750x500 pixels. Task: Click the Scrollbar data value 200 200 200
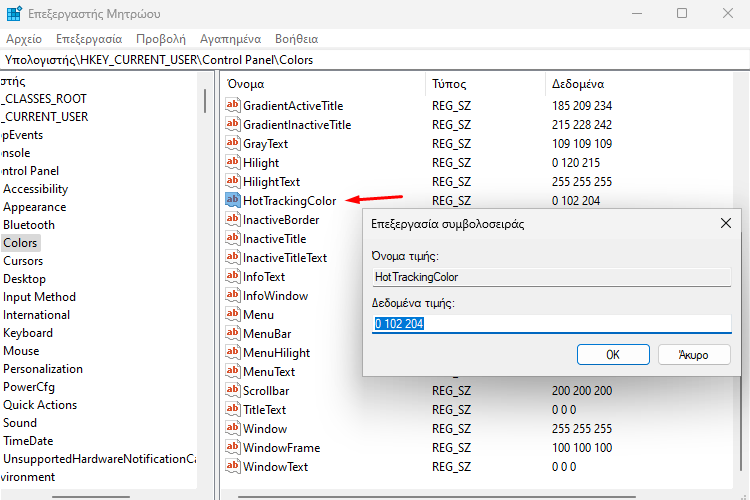pos(582,390)
